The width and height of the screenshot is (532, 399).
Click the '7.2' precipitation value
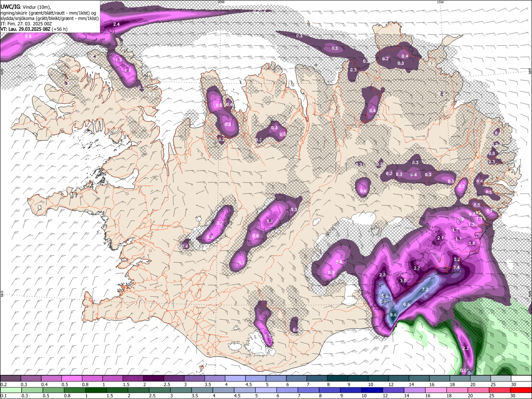point(425,290)
